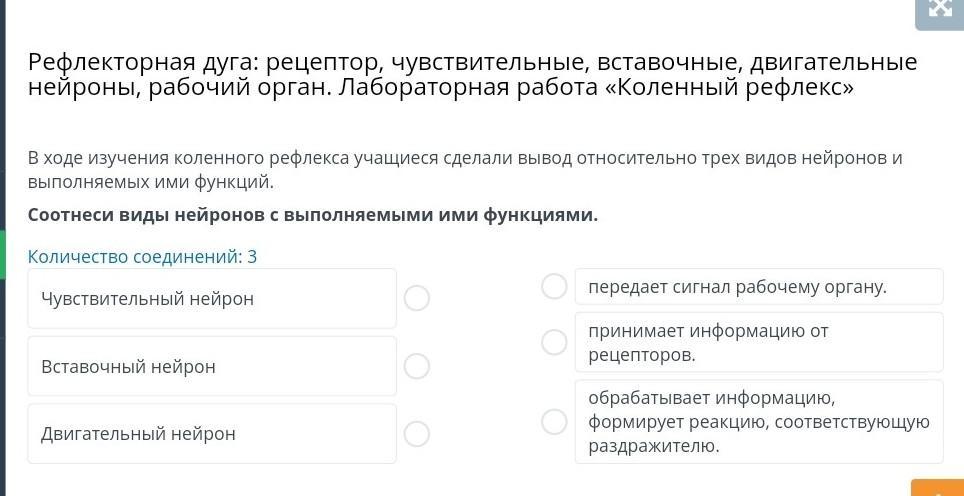The width and height of the screenshot is (964, 496).
Task: Choose the 'принимает информацию от рецепторов' answer box
Action: pos(758,342)
